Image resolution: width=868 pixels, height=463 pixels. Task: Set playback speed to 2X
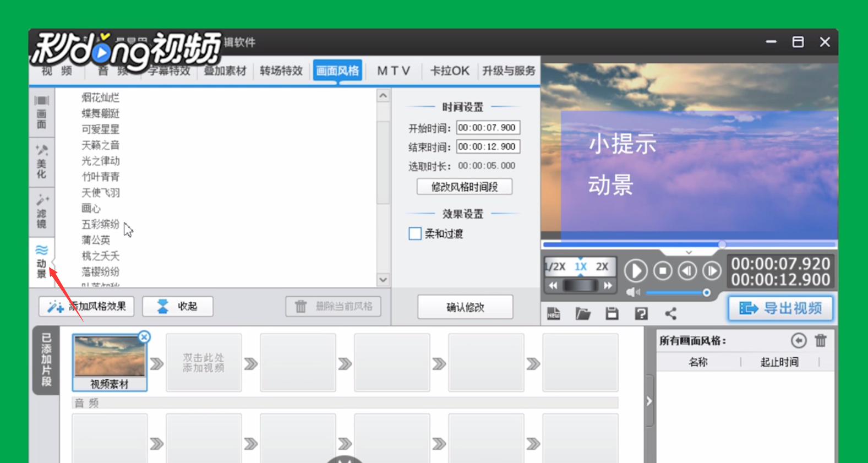602,266
